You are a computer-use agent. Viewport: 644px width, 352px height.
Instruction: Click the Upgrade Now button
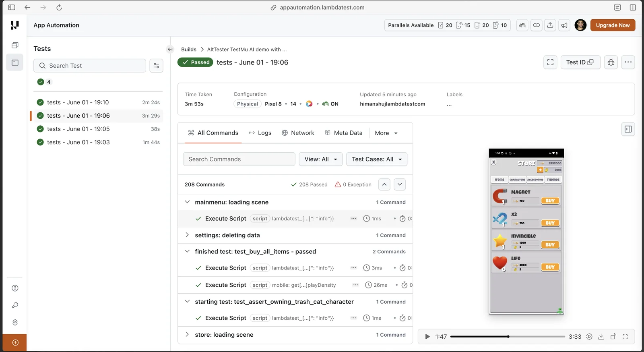(613, 25)
